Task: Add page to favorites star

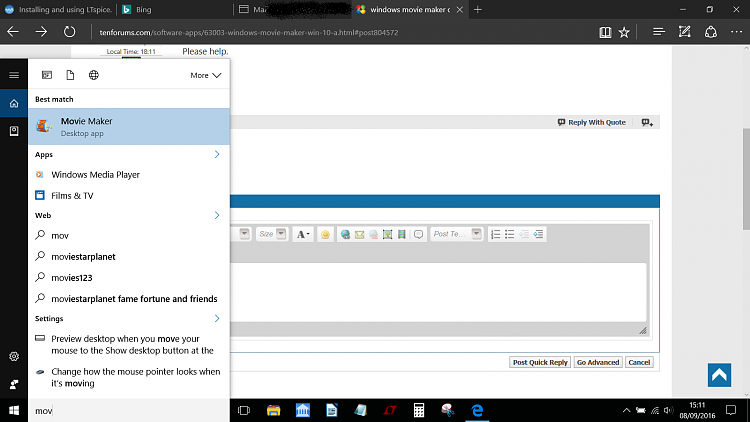Action: tap(624, 32)
